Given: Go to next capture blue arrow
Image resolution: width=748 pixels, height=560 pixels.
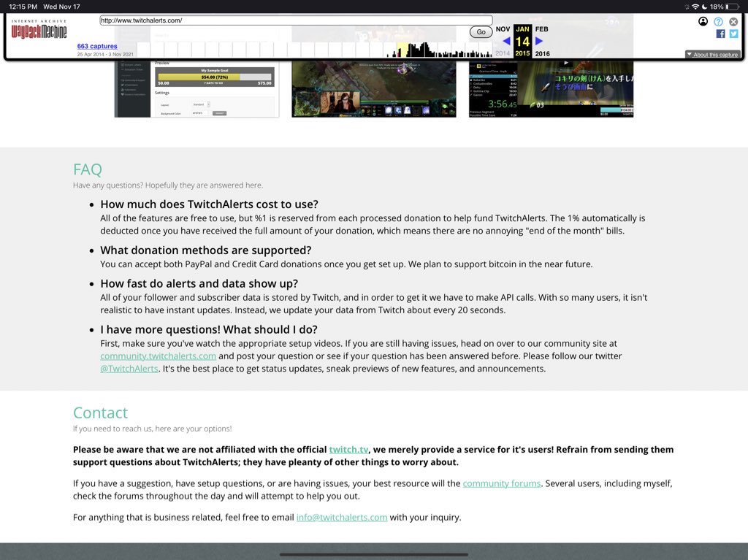Looking at the screenshot, I should click(x=539, y=41).
